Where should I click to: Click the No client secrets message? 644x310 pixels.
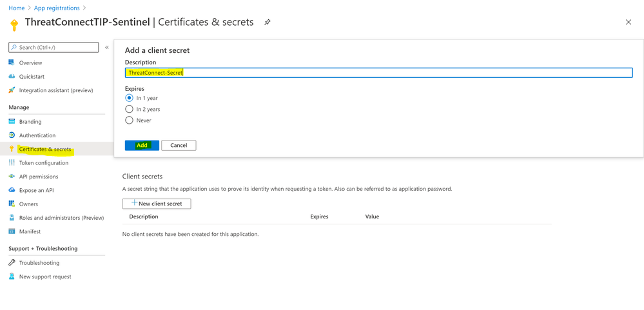pos(191,234)
